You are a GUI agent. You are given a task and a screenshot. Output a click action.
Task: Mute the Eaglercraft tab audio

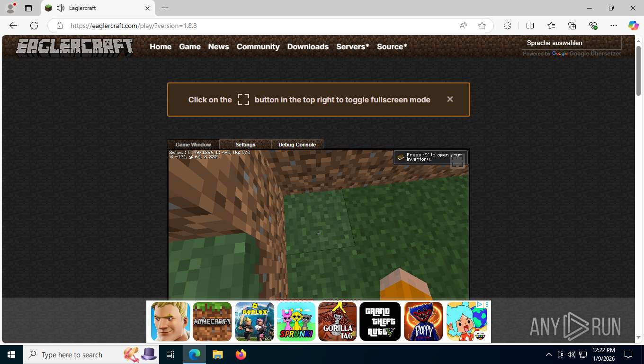(x=60, y=8)
